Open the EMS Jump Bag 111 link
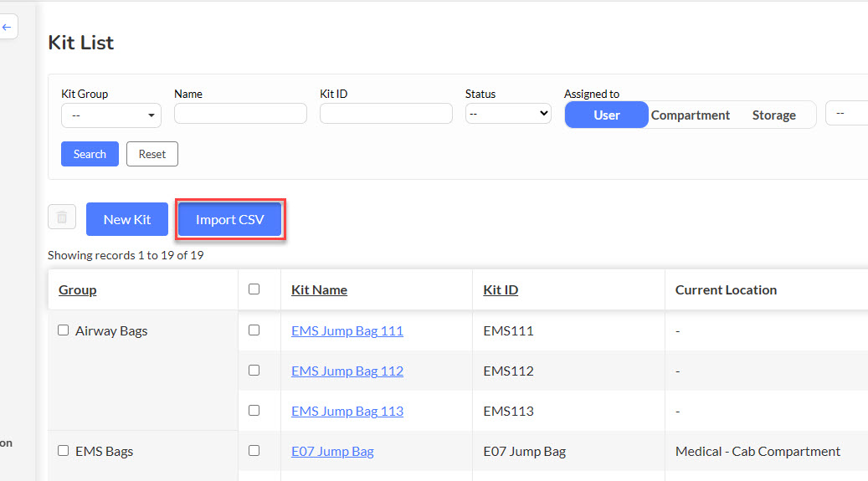 coord(347,331)
